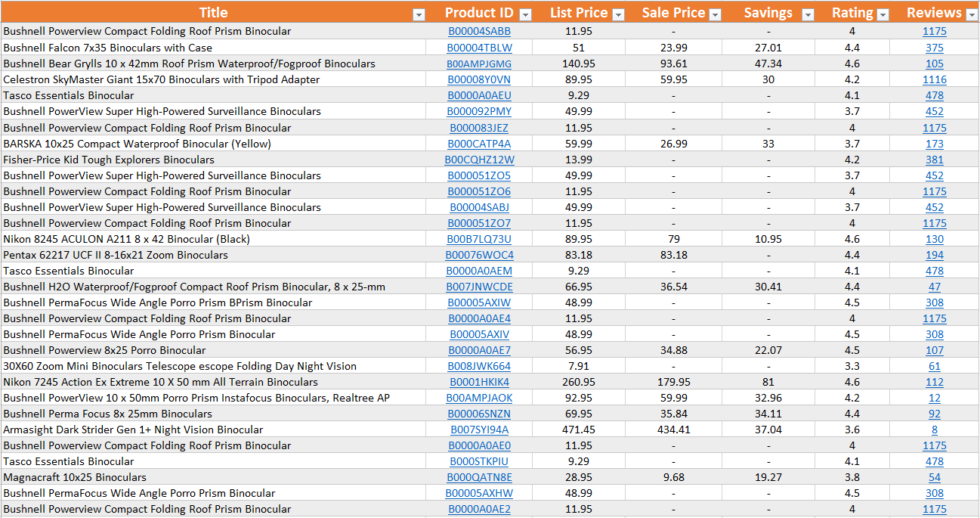Click the list price cell 471.45
This screenshot has width=980, height=518.
(x=579, y=430)
